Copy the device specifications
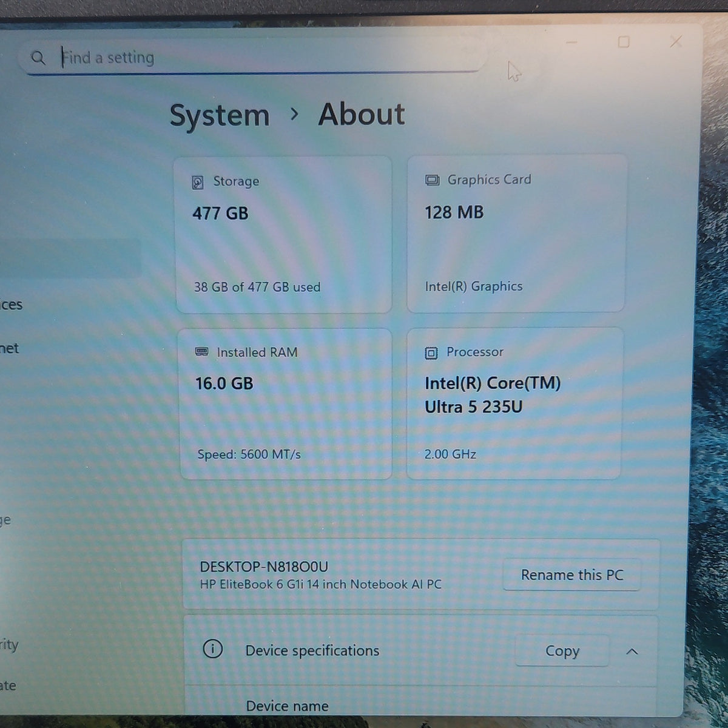This screenshot has width=728, height=728. click(562, 651)
